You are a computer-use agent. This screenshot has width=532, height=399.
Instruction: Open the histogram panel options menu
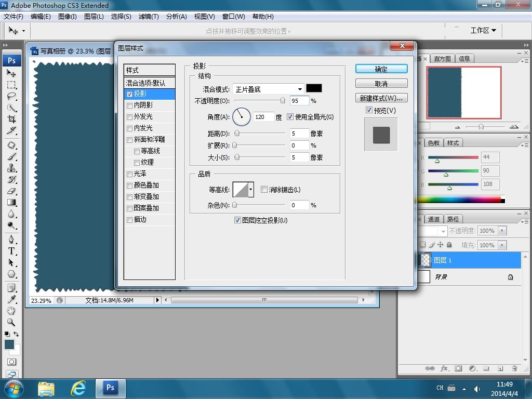[524, 61]
